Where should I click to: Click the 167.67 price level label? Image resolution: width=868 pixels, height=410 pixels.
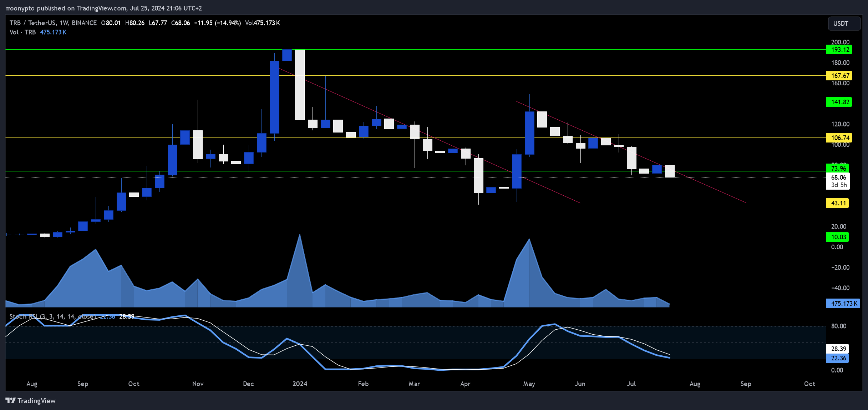(839, 75)
